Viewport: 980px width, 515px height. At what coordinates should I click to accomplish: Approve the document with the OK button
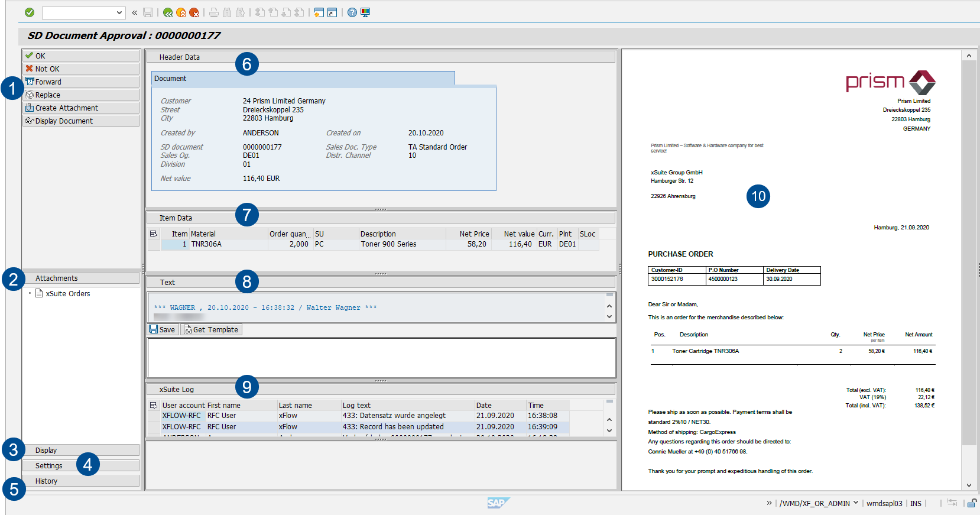click(x=81, y=56)
